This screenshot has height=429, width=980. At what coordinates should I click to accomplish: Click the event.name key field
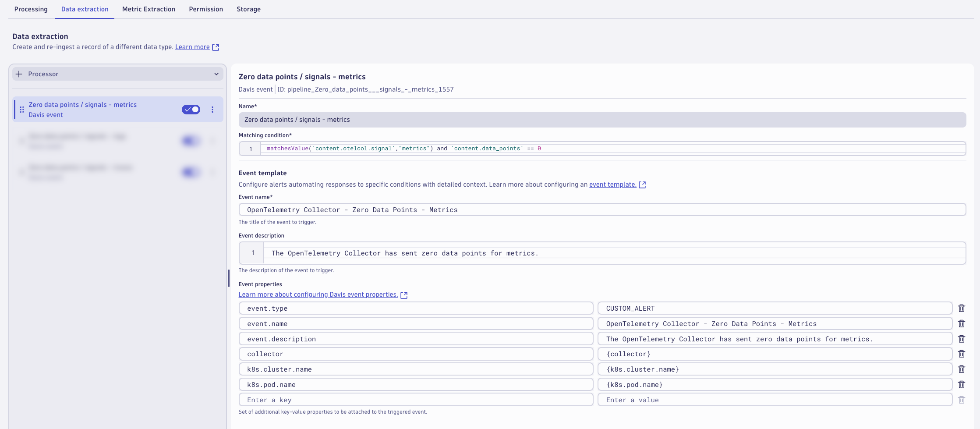click(x=416, y=323)
